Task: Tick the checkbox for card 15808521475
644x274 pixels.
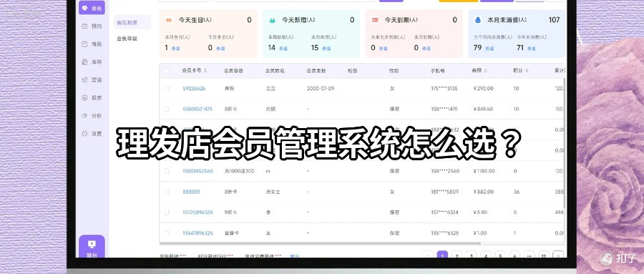Action: 166,109
